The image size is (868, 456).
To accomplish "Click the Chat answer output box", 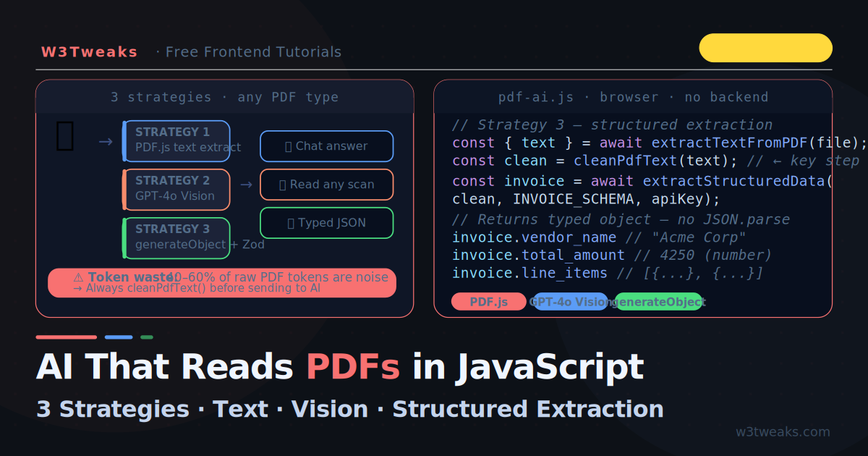I will (327, 146).
